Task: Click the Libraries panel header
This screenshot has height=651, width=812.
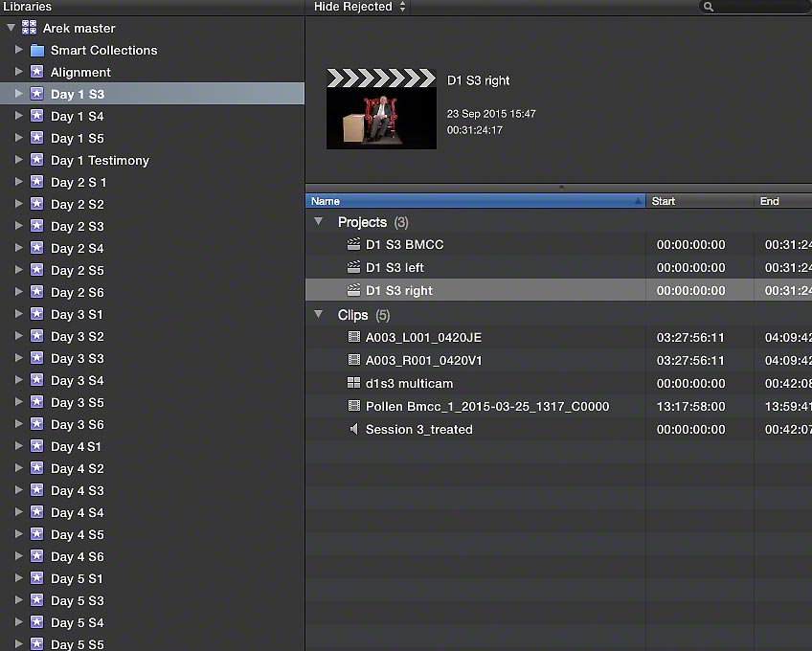Action: (28, 6)
